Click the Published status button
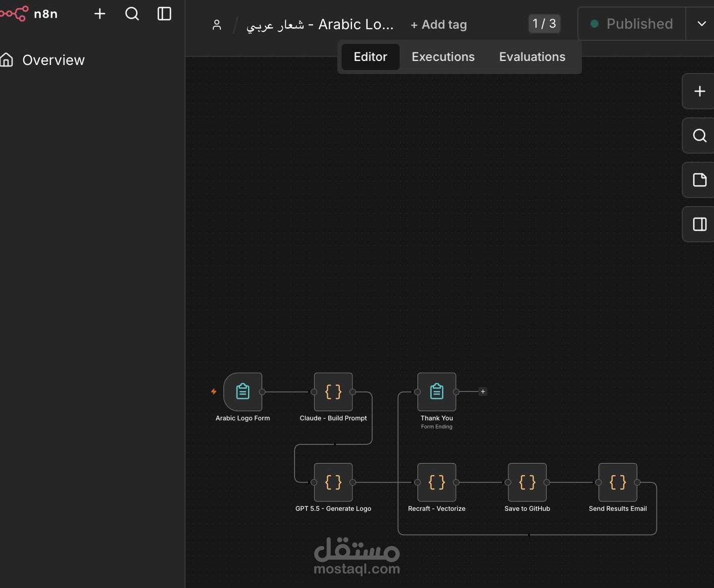The height and width of the screenshot is (588, 714). (632, 24)
